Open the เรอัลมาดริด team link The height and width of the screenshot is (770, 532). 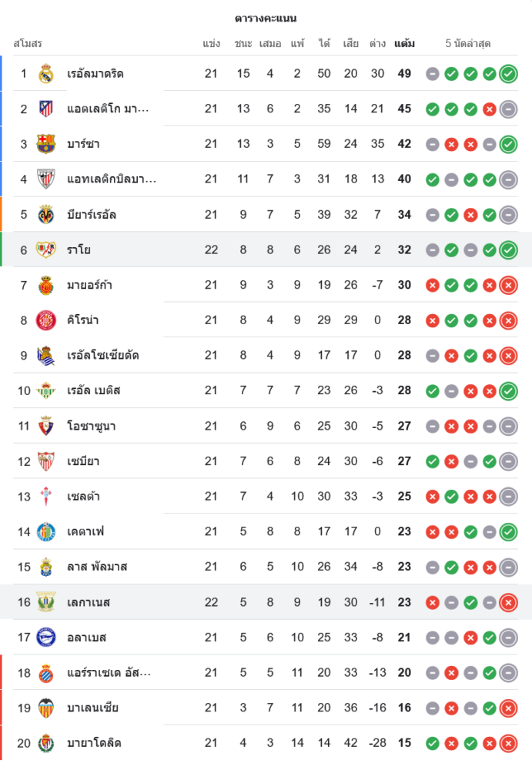click(95, 74)
